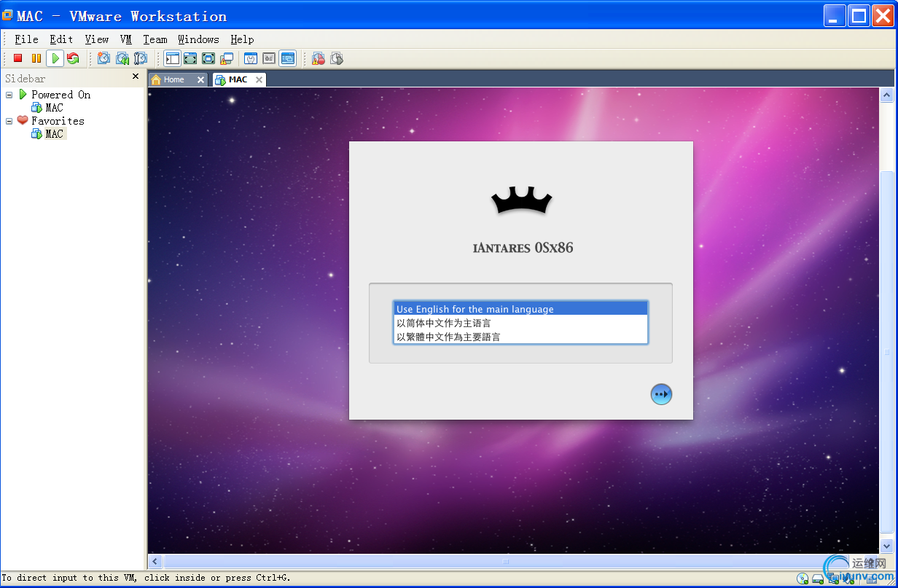
Task: Click the status bar Ctrl+G hint text
Action: pos(146,578)
